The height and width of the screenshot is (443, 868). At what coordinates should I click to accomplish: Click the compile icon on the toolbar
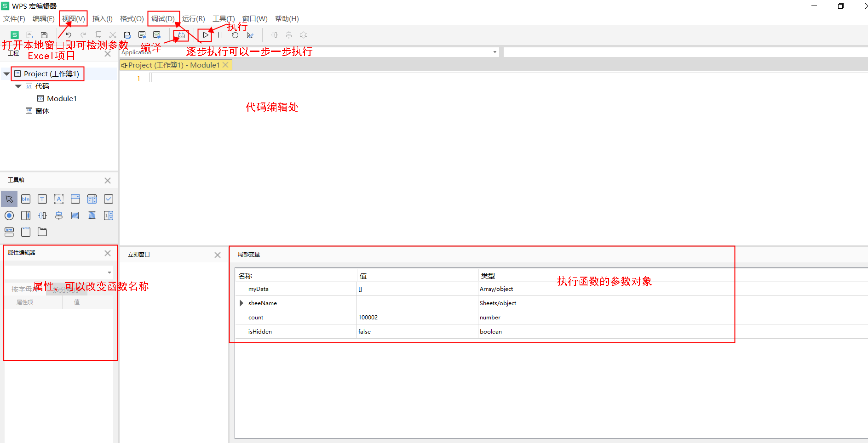tap(180, 34)
